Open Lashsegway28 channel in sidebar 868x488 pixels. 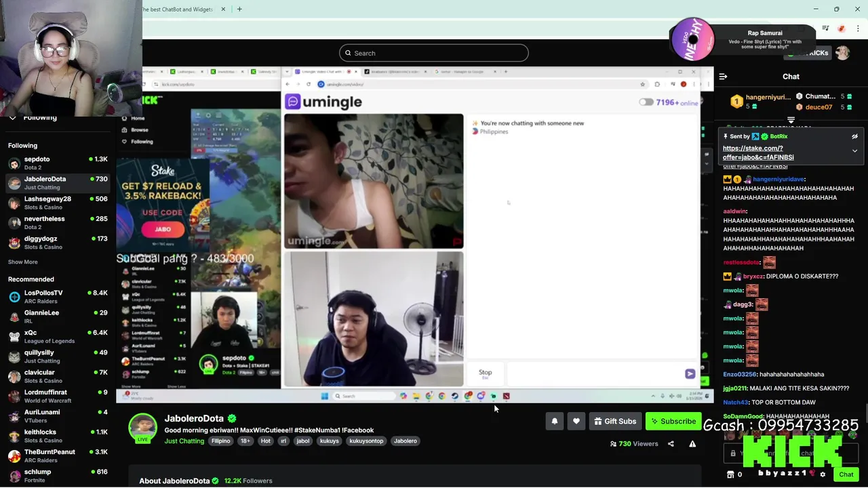(58, 203)
